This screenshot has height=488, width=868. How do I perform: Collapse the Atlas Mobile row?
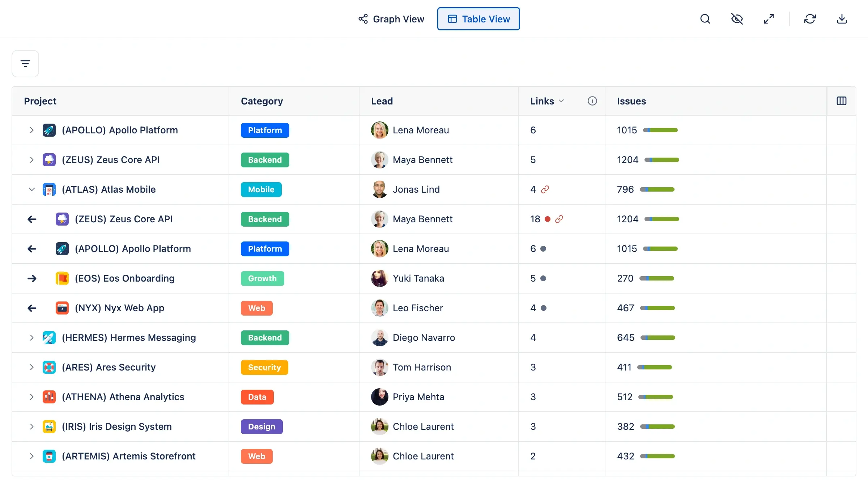(31, 189)
